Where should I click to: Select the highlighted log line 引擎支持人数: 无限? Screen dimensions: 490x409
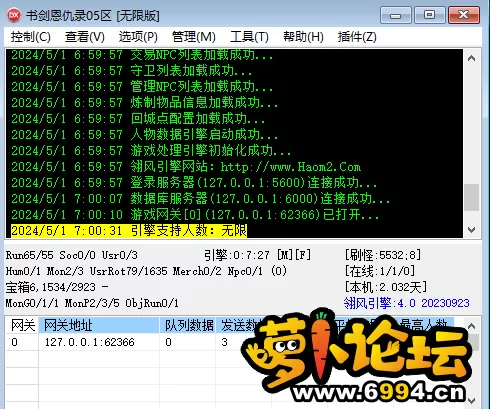pos(129,230)
